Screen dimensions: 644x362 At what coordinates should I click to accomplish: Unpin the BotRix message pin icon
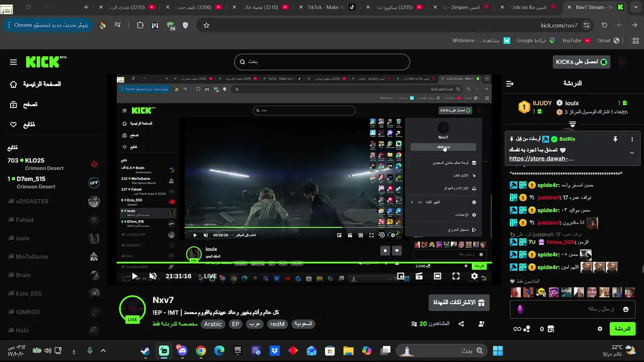click(x=615, y=139)
